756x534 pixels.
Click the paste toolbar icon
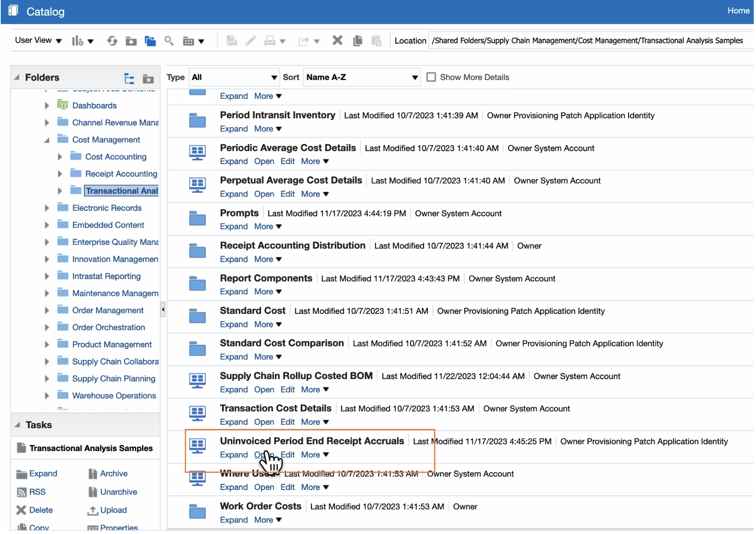pyautogui.click(x=376, y=41)
